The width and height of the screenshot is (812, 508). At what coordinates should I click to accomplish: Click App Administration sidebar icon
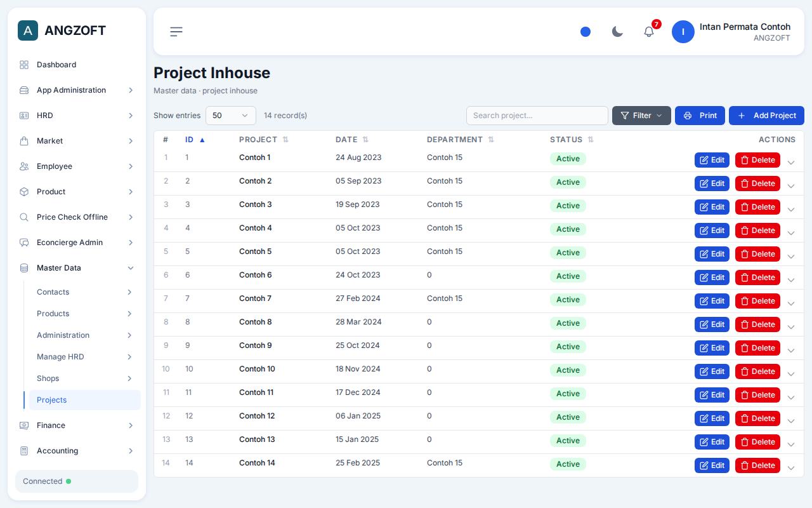(x=24, y=90)
